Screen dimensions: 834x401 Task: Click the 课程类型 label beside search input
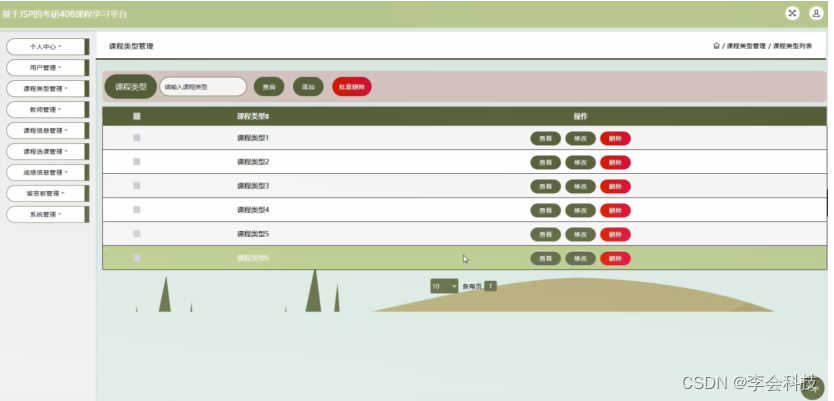coord(130,87)
